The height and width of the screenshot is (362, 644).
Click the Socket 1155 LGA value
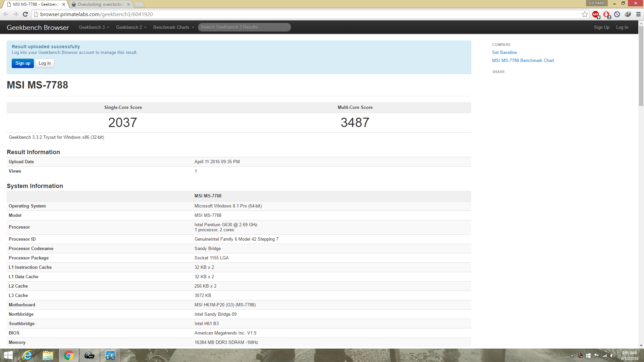pos(212,258)
